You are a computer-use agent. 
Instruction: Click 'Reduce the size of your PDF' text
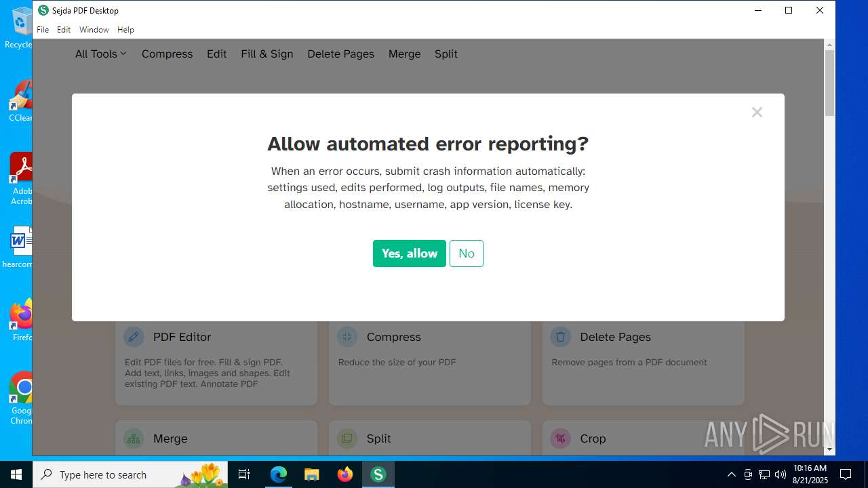(397, 362)
